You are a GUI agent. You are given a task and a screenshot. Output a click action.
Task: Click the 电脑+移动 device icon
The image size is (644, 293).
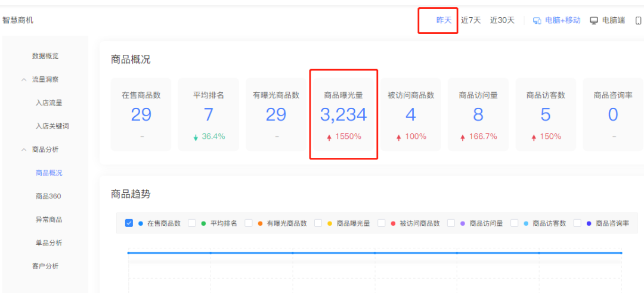(537, 20)
